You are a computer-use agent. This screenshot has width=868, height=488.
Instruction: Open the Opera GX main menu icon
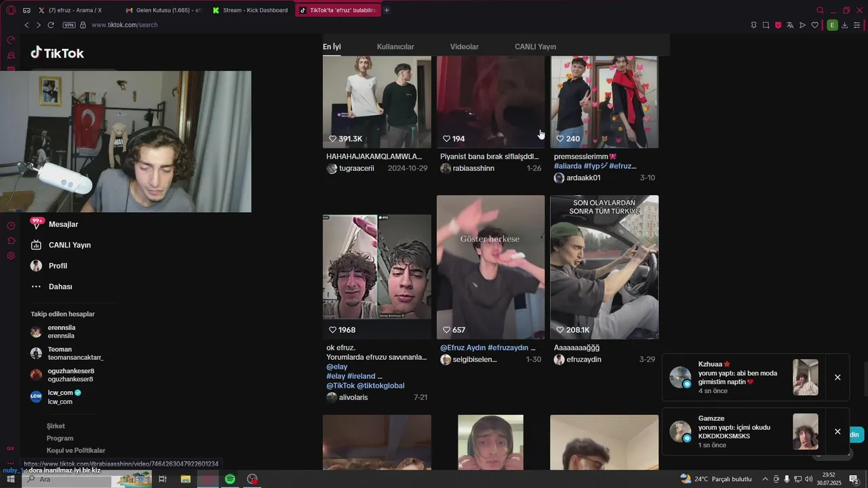pyautogui.click(x=11, y=10)
